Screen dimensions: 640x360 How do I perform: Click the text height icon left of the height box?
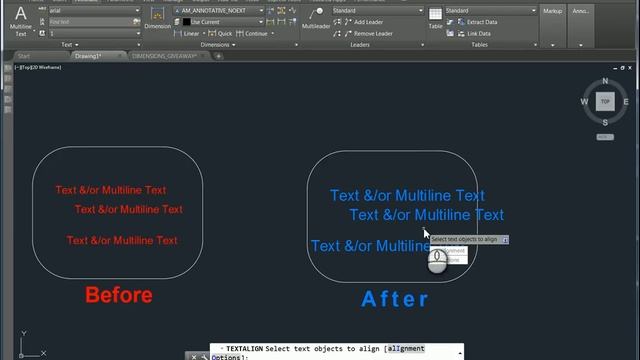pos(42,33)
